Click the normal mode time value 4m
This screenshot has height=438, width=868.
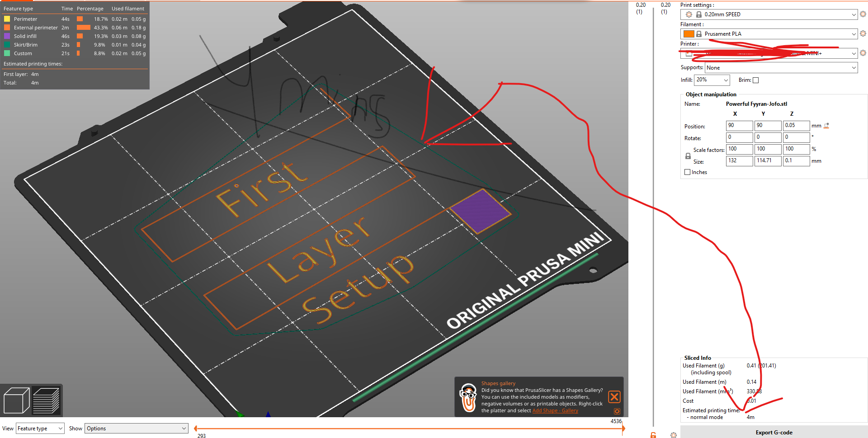[750, 417]
